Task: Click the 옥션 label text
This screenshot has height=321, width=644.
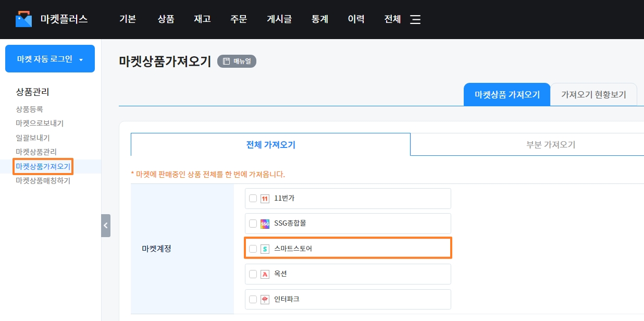Action: point(281,274)
